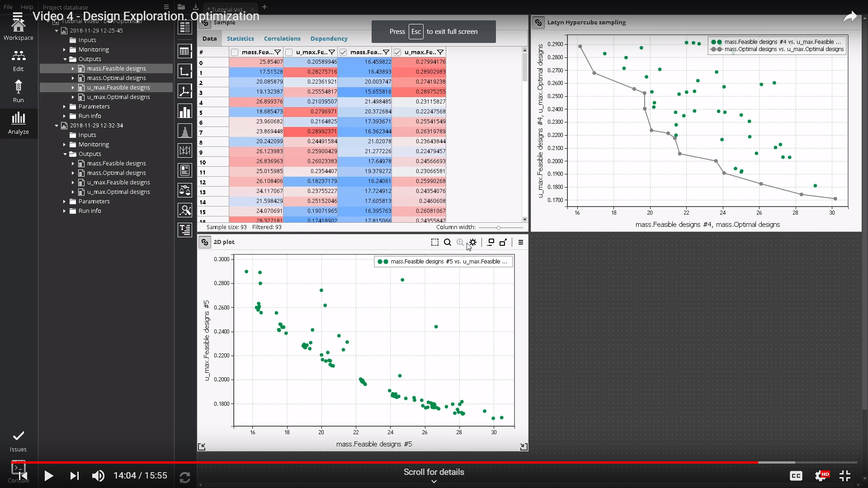Expand Run info under 12-32-34 run

(64, 211)
